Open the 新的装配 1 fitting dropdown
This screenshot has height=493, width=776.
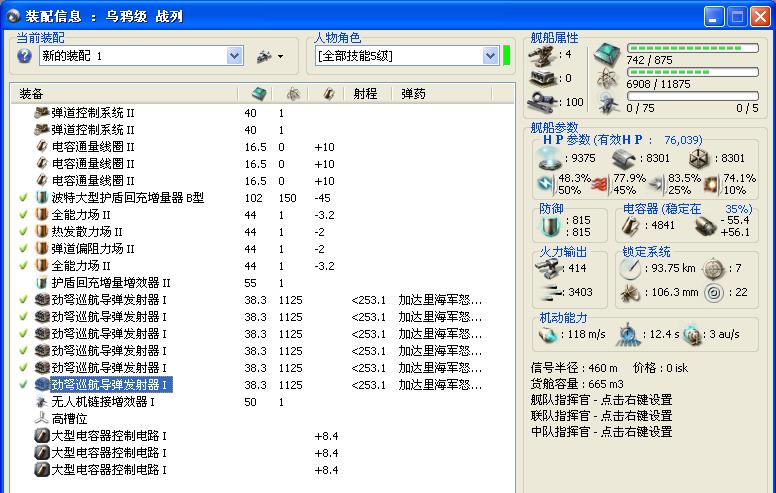point(235,56)
